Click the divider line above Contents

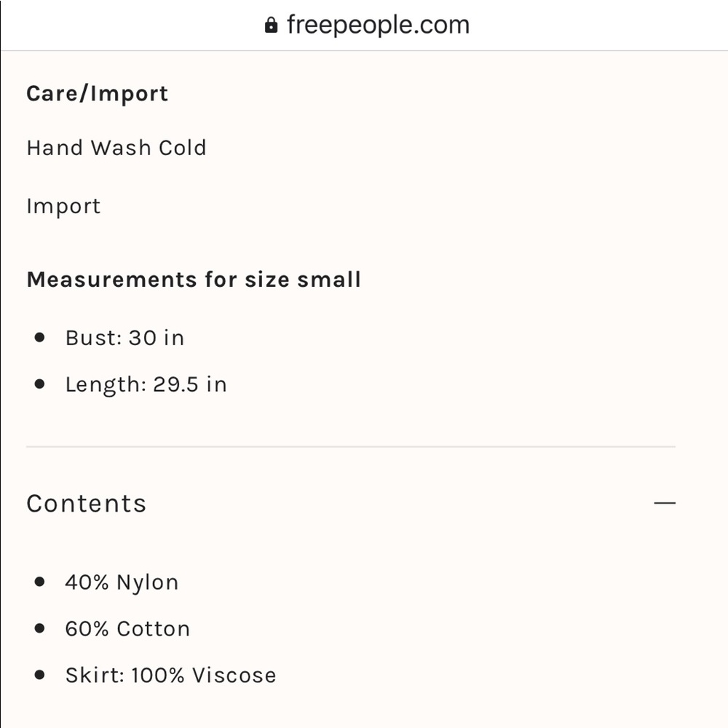point(351,447)
